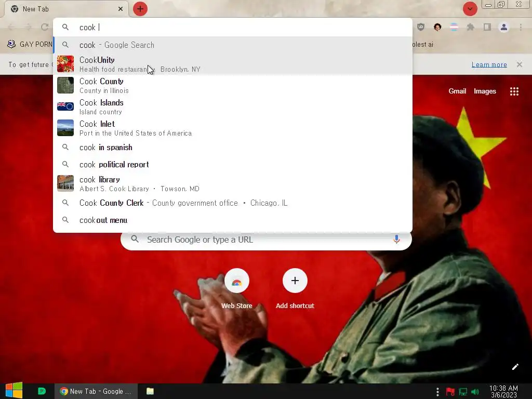Open a new tab with the plus button
Screen dimensions: 532x399
[x=140, y=9]
